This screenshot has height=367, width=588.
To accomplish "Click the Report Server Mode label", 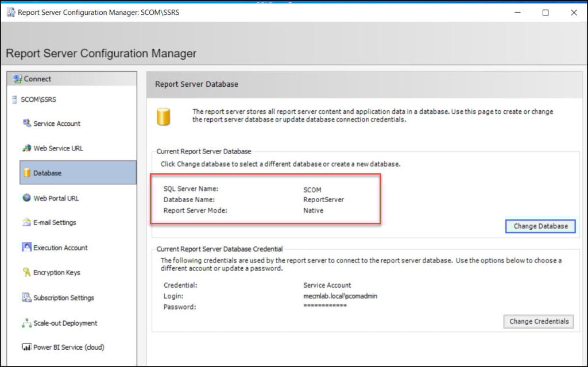I will (x=195, y=211).
